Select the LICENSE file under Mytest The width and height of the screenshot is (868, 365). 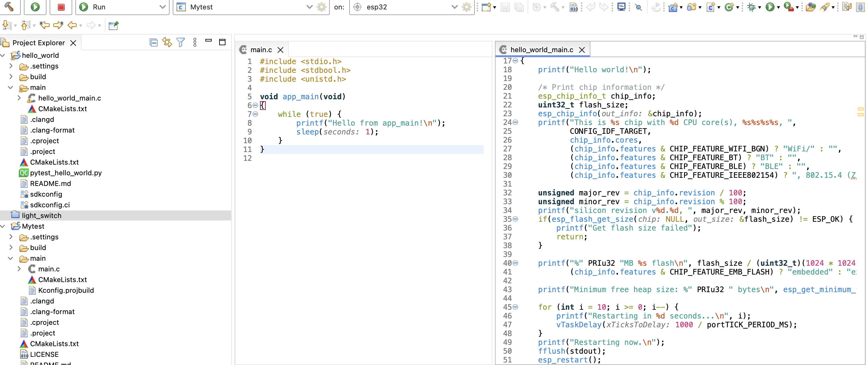[44, 354]
